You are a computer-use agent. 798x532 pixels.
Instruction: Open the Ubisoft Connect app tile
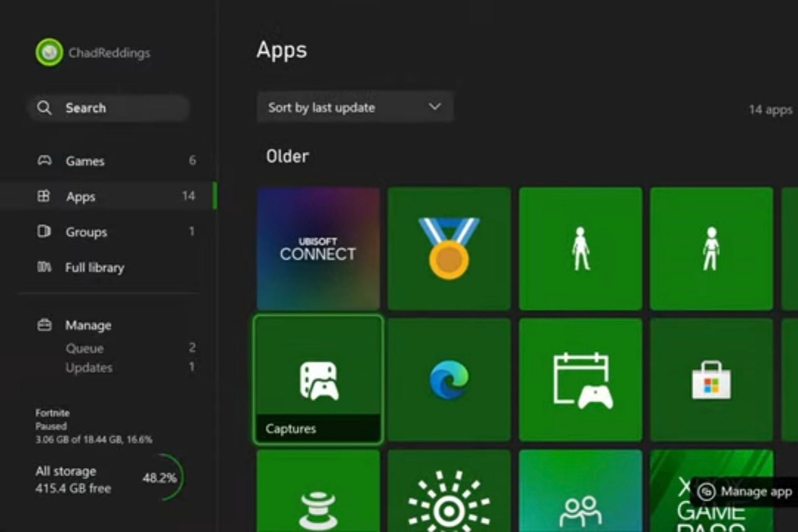[318, 248]
